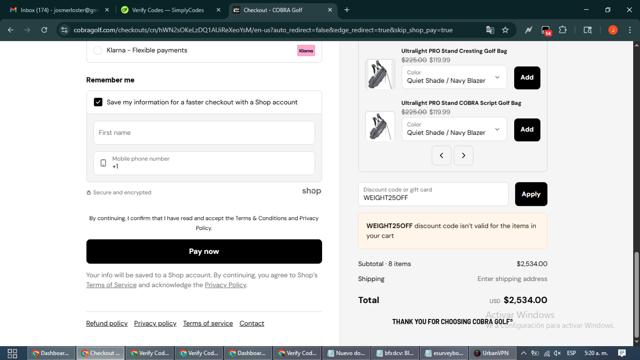
Task: Open the Windows Start menu
Action: [12, 353]
